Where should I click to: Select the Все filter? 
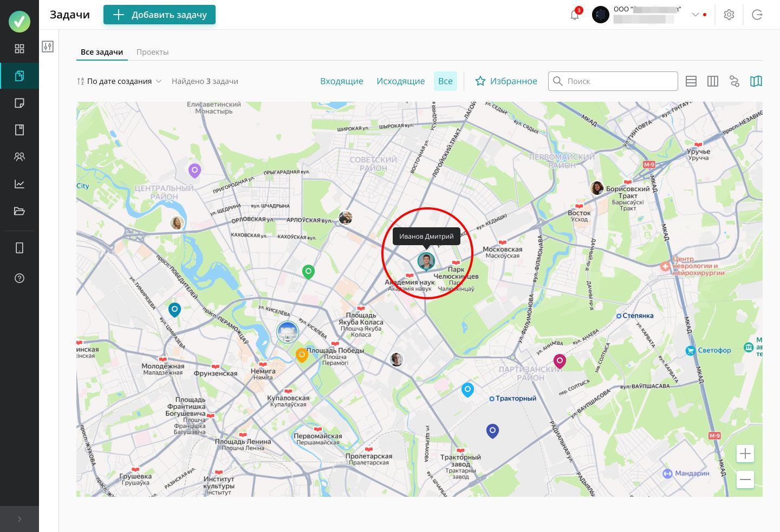pyautogui.click(x=445, y=81)
